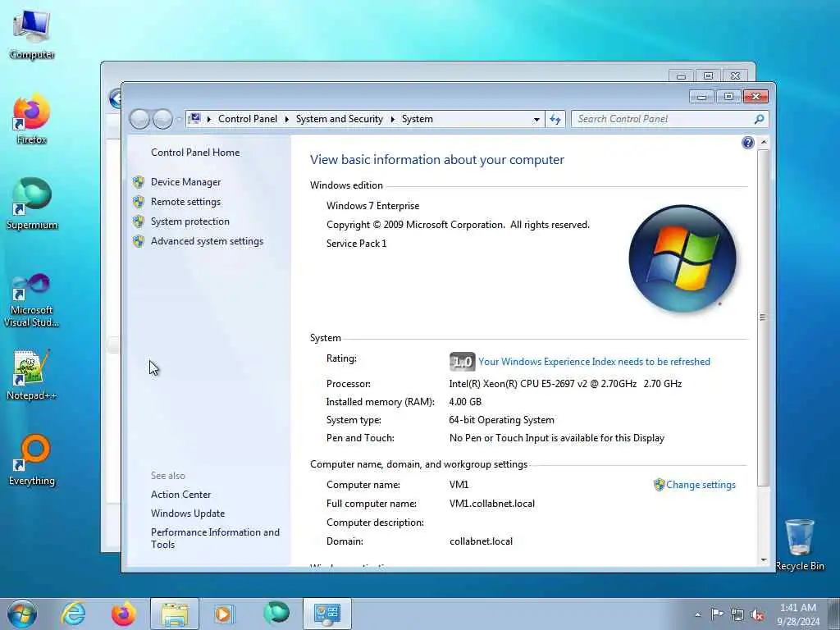
Task: Click the Windows 7 Enterprise edition text
Action: point(373,206)
